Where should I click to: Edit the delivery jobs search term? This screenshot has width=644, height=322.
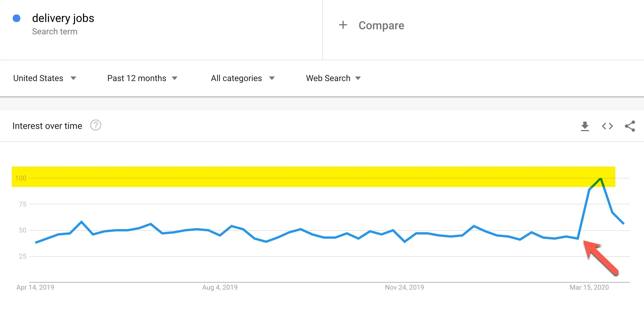pyautogui.click(x=63, y=18)
